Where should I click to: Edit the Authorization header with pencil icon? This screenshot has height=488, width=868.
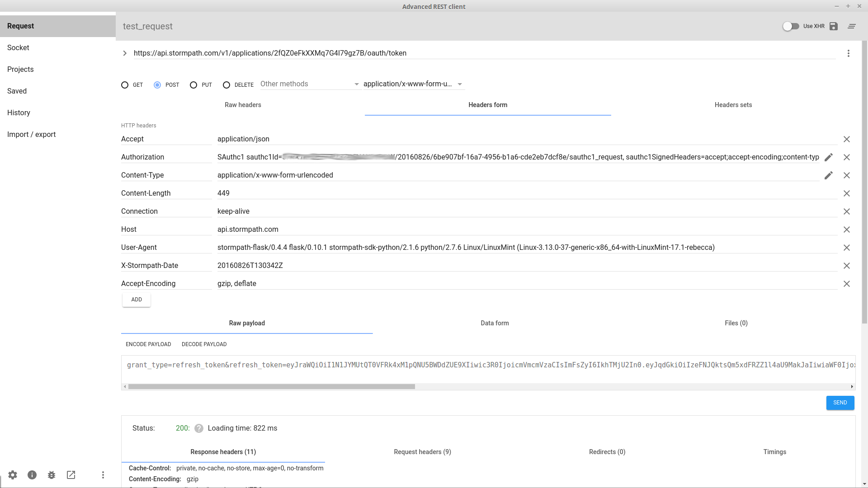pos(829,157)
